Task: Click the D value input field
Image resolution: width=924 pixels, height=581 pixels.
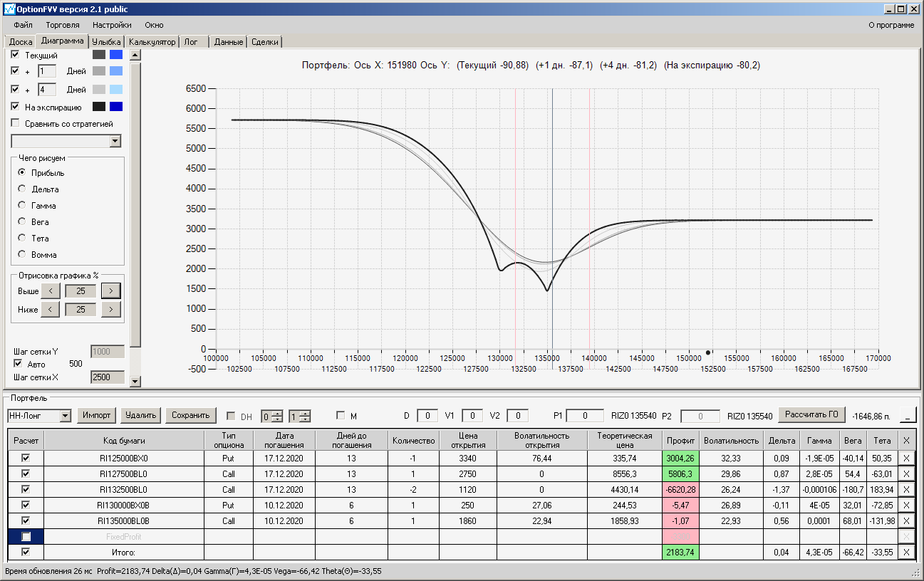Action: click(427, 415)
